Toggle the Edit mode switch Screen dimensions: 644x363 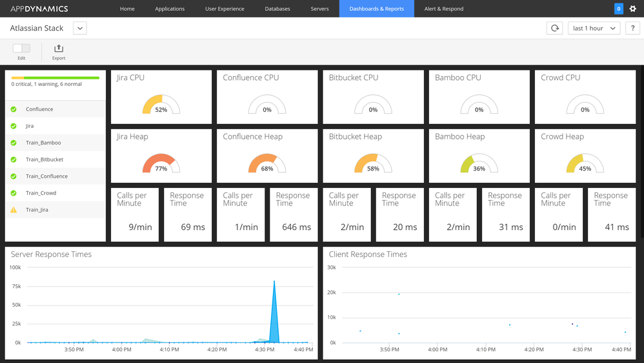(21, 48)
